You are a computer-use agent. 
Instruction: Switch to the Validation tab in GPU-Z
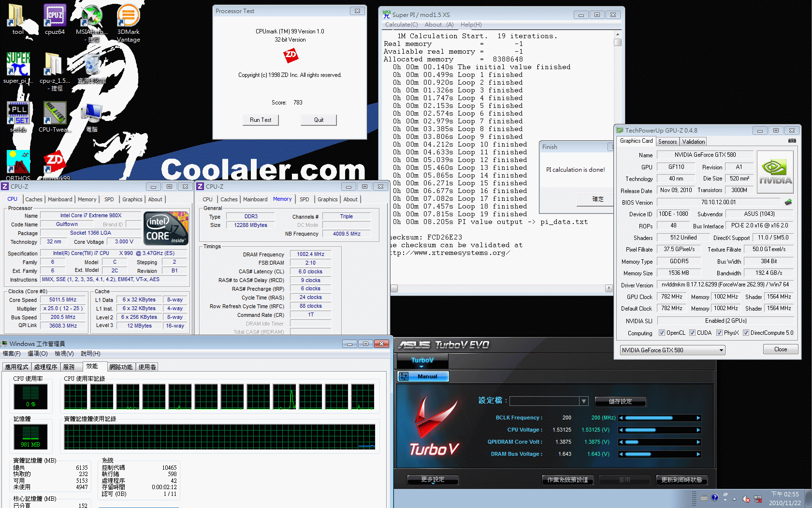[694, 142]
